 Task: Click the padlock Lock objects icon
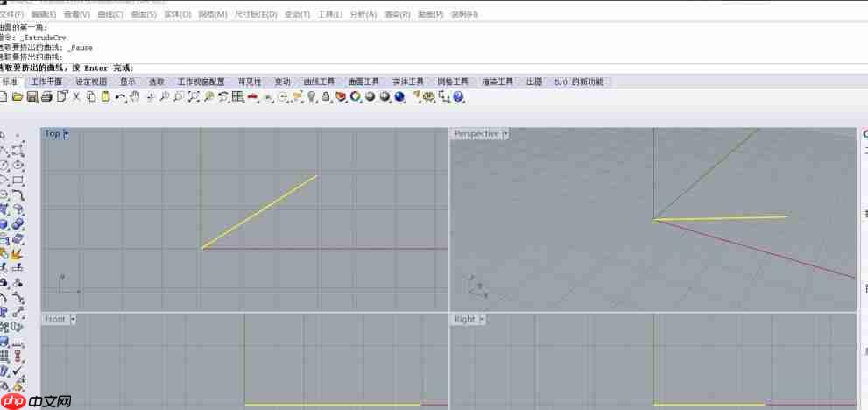click(326, 97)
